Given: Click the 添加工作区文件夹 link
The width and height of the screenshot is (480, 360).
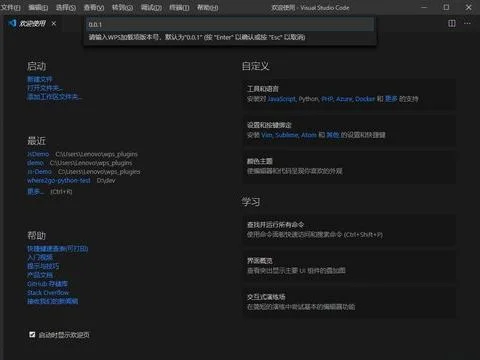Looking at the screenshot, I should (x=55, y=97).
